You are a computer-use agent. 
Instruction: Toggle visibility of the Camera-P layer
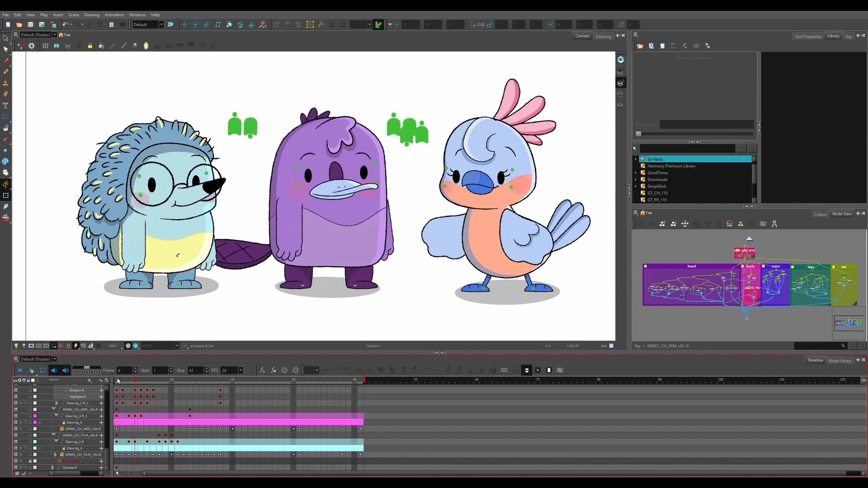pyautogui.click(x=16, y=468)
